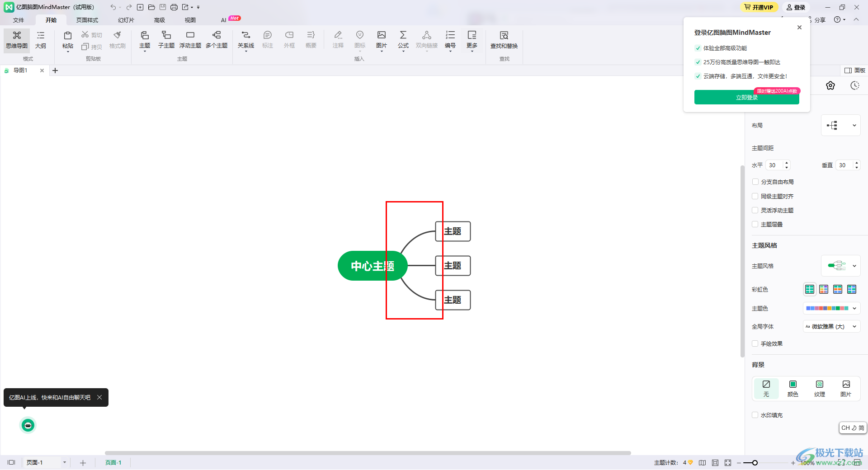The image size is (868, 470).
Task: Open the Icon/Mark (图标) inserter
Action: click(360, 40)
